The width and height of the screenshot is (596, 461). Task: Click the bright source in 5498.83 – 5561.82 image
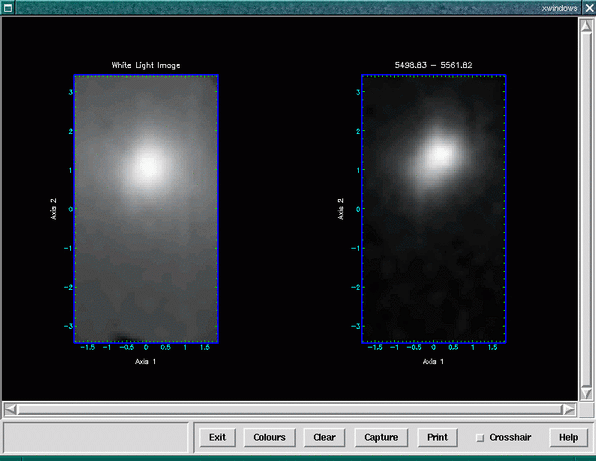coord(440,154)
